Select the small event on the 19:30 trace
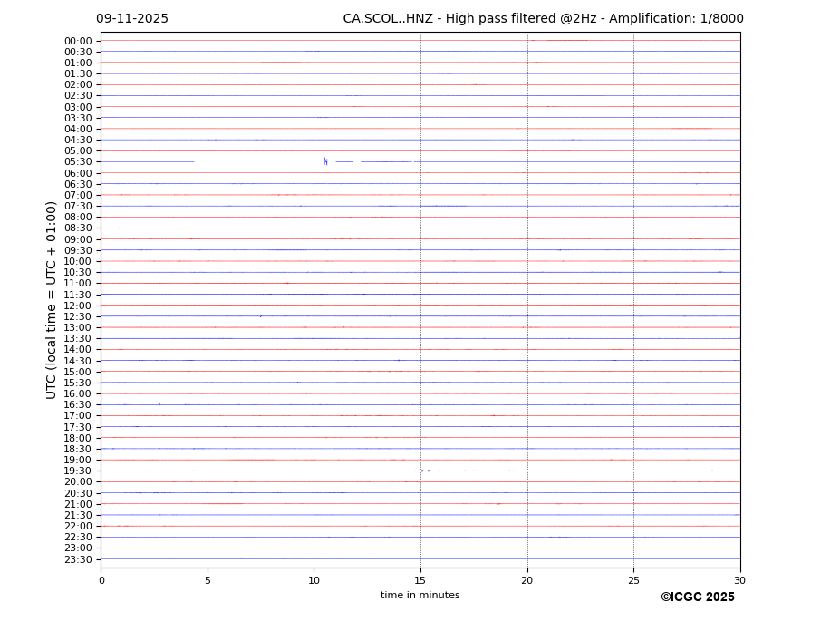840x631 pixels. (422, 471)
